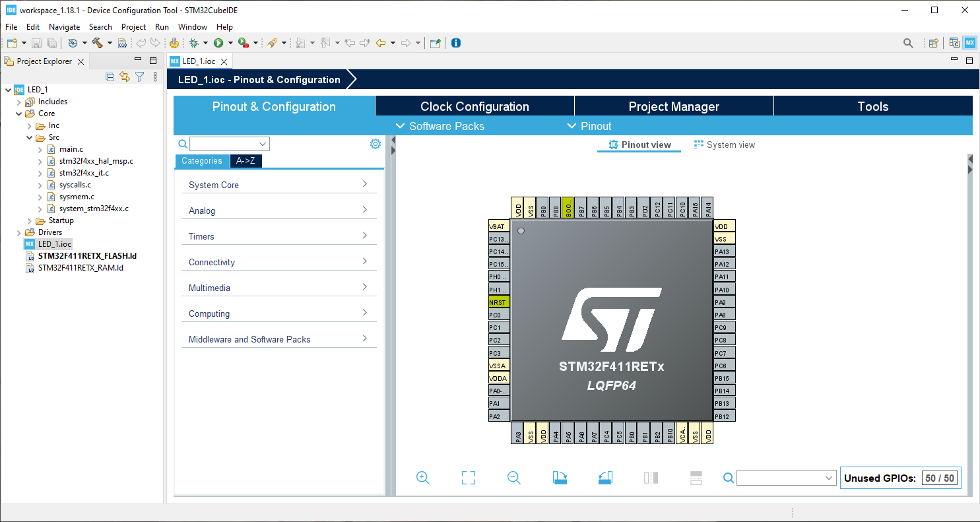The width and height of the screenshot is (980, 522).
Task: Rotate the chip view clockwise
Action: (559, 477)
